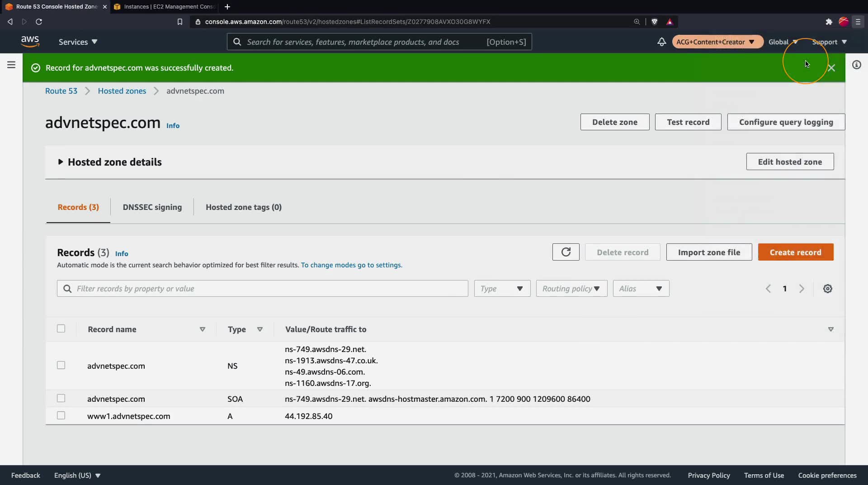Select the advnetspec.com NS record checkbox
Image resolution: width=868 pixels, height=485 pixels.
pyautogui.click(x=61, y=365)
